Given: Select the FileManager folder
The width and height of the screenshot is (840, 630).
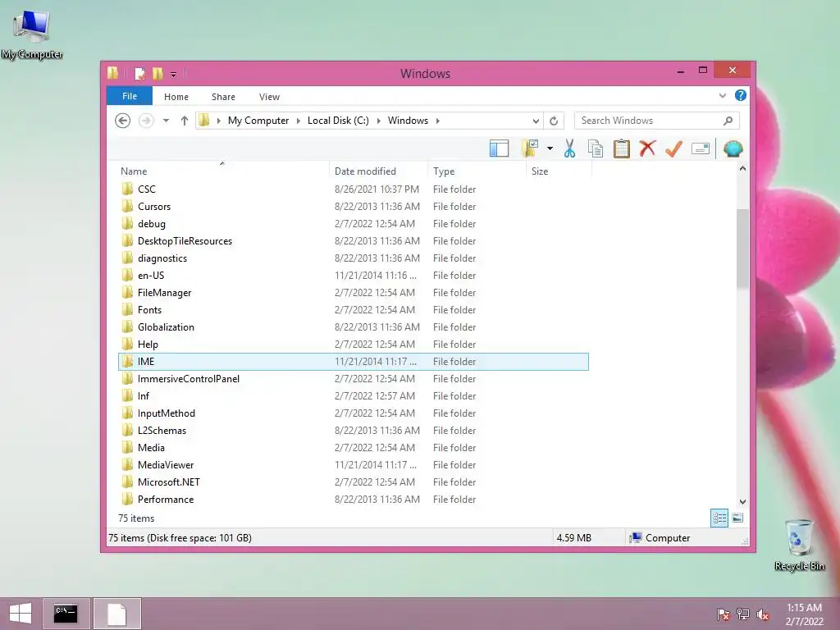Looking at the screenshot, I should point(353,293).
